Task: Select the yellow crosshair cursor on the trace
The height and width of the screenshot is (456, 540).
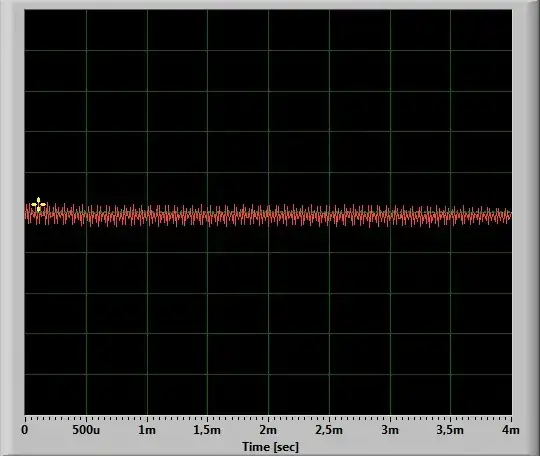Action: click(38, 205)
